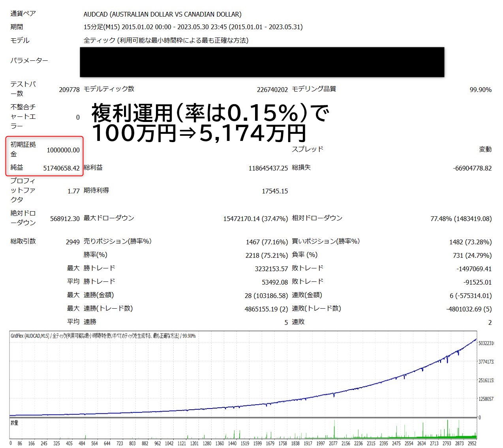Click the blacked-out parameter box

(x=262, y=62)
